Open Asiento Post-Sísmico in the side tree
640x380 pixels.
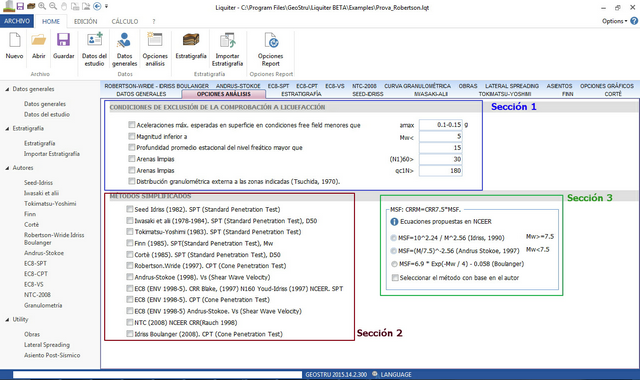52,355
